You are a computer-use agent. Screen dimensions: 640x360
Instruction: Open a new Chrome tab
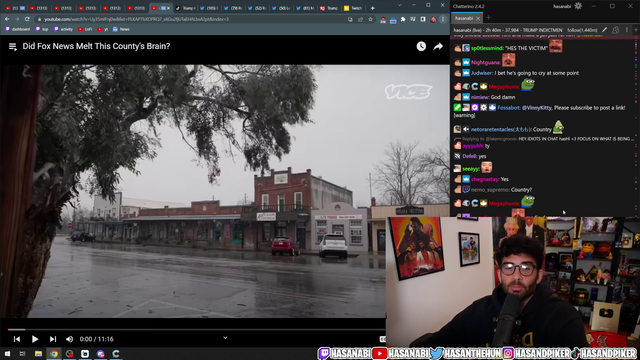[x=372, y=8]
